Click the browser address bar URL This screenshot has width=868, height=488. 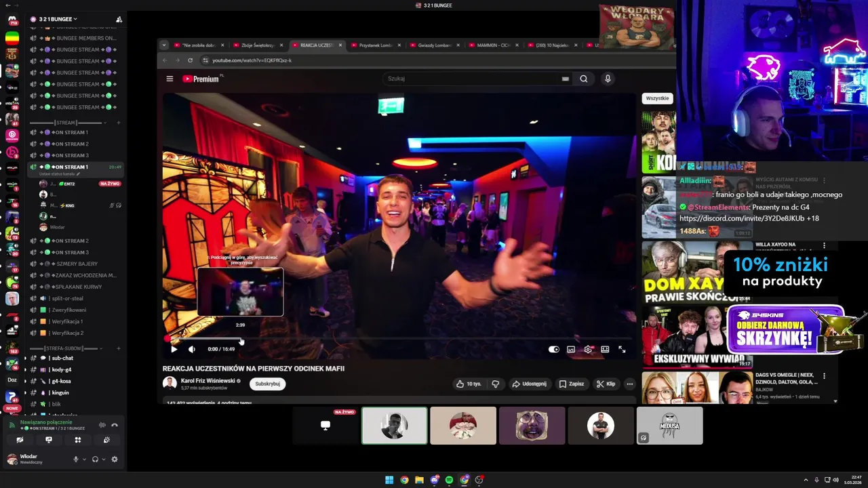[x=252, y=60]
